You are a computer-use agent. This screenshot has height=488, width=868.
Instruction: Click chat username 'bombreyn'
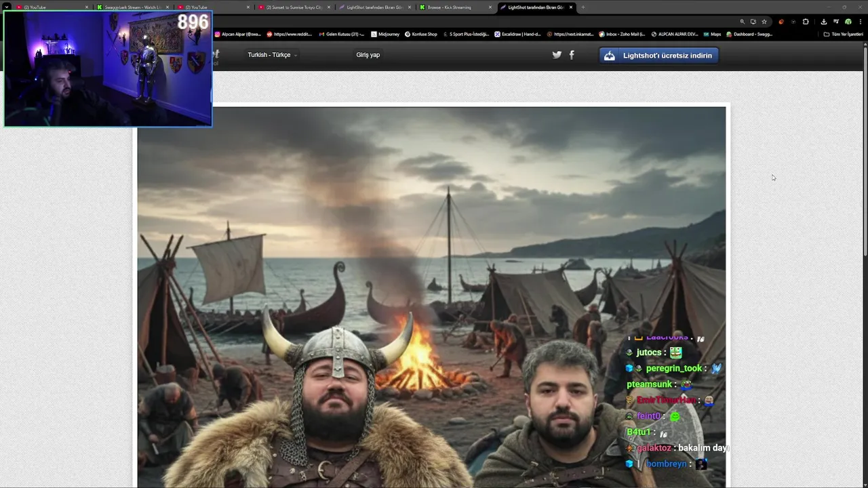(666, 464)
